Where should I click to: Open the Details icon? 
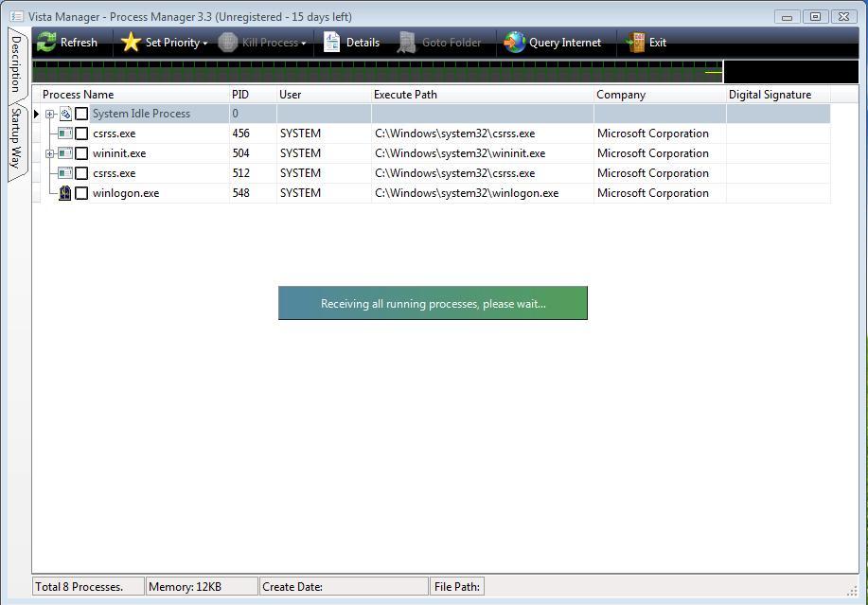[331, 42]
